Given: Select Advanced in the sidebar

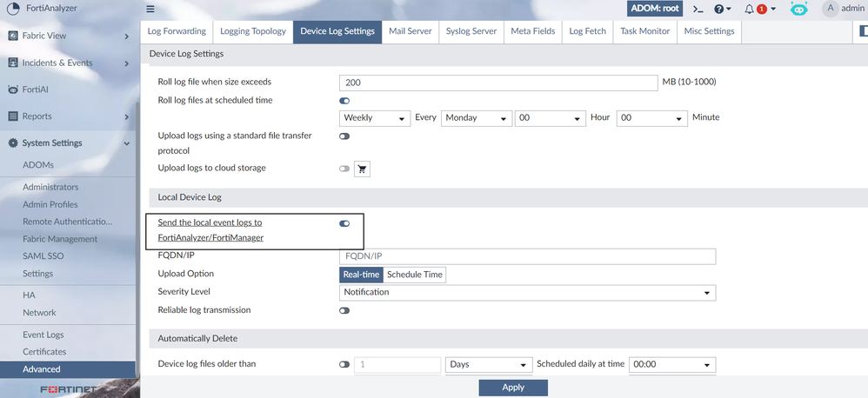Looking at the screenshot, I should 68,369.
